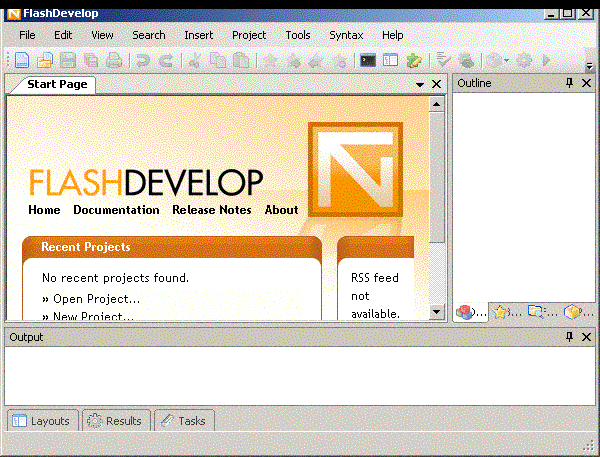
Task: Pin the Outline panel
Action: 569,83
